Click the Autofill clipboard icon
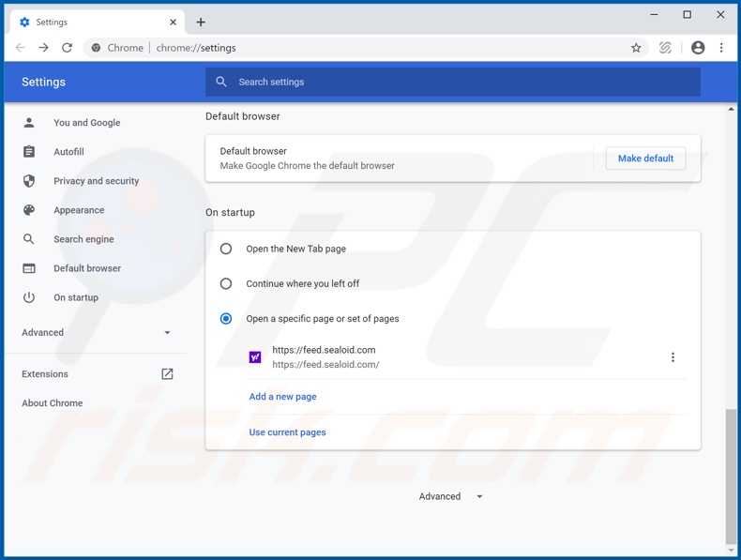This screenshot has width=741, height=560. (29, 152)
